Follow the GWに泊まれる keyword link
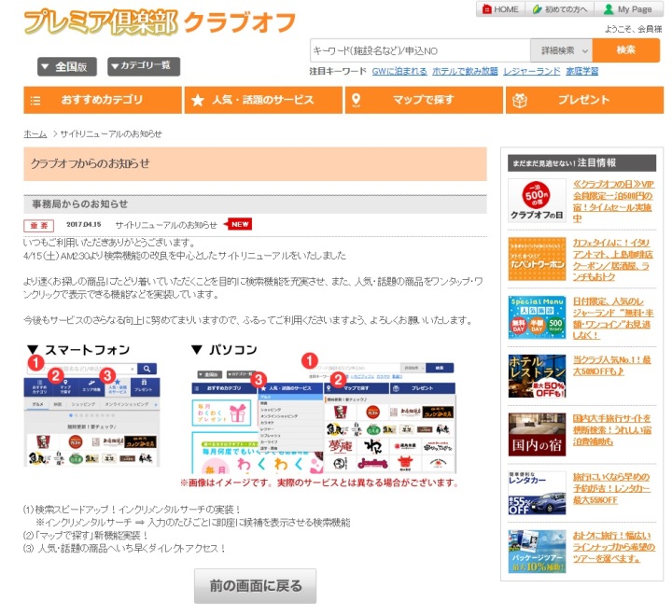This screenshot has width=672, height=616. (399, 71)
